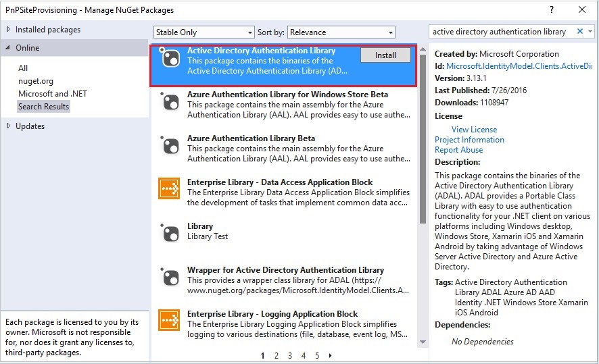Open the Project Information link
599x364 pixels.
point(469,140)
